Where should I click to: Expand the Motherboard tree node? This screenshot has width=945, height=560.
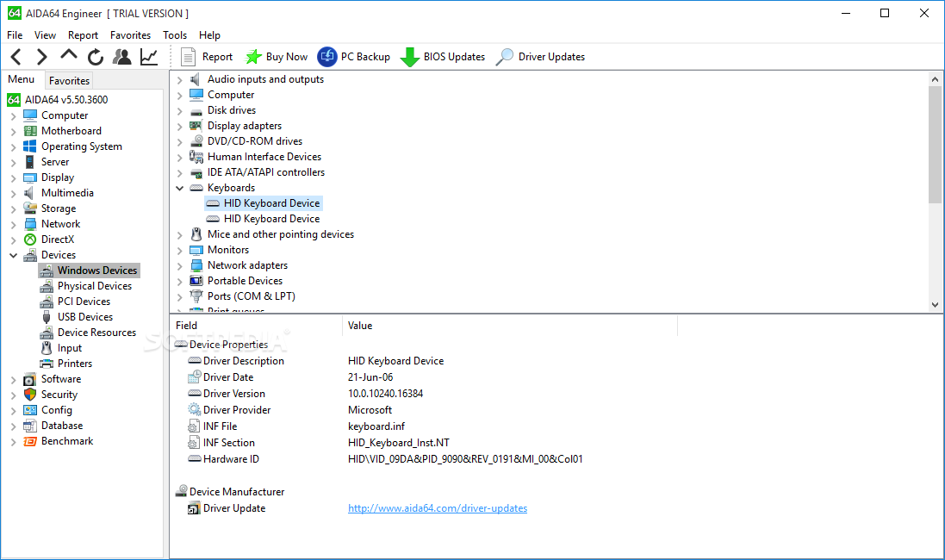coord(13,132)
